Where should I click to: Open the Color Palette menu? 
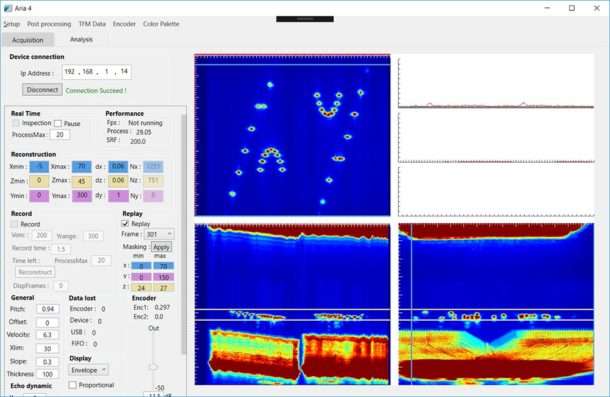click(161, 24)
